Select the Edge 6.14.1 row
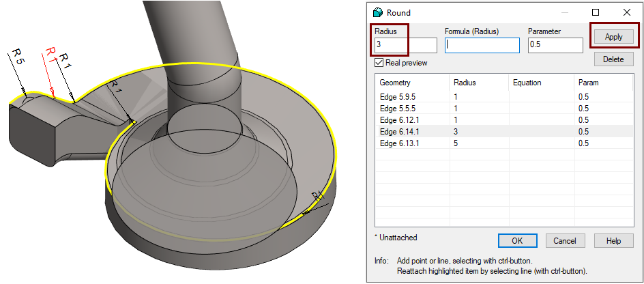The width and height of the screenshot is (644, 284). pos(400,131)
